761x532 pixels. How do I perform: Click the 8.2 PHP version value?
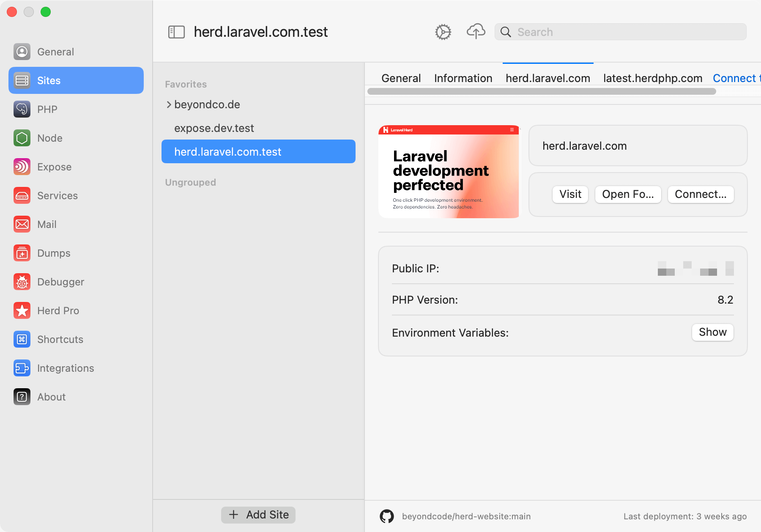pyautogui.click(x=725, y=300)
